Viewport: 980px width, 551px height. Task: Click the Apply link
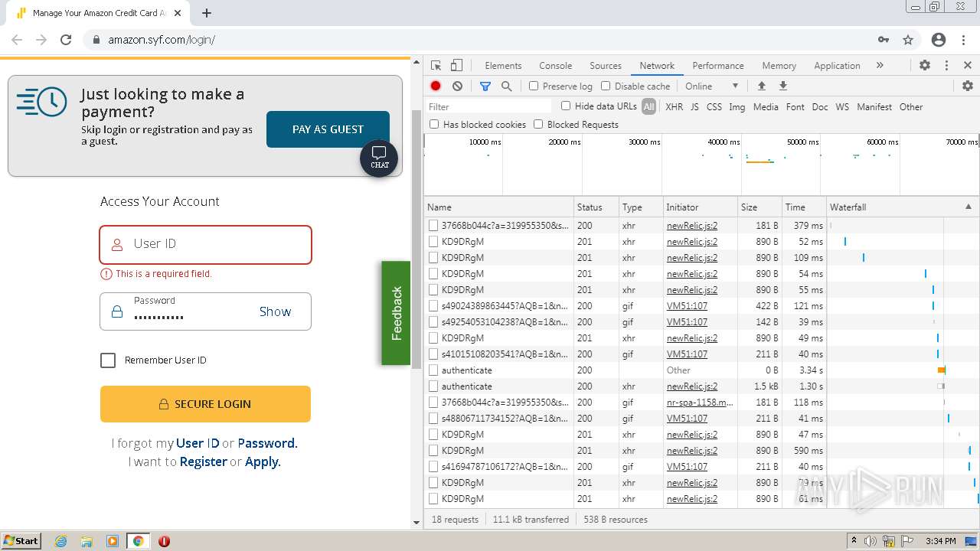263,461
